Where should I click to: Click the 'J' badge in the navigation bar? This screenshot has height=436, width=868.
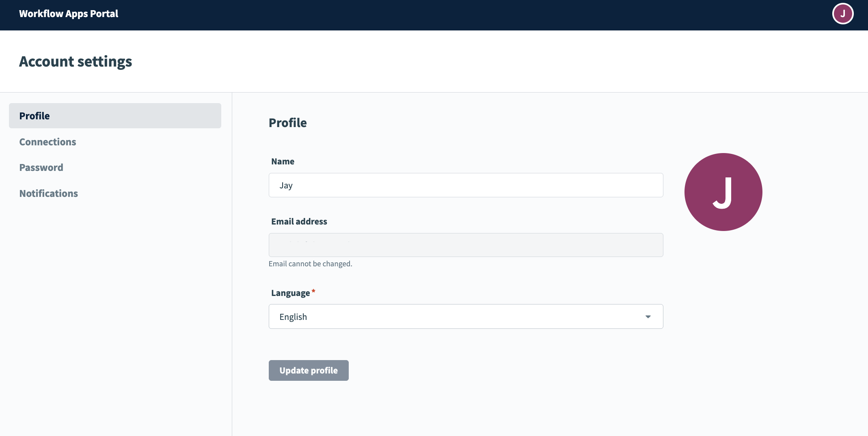pyautogui.click(x=843, y=13)
